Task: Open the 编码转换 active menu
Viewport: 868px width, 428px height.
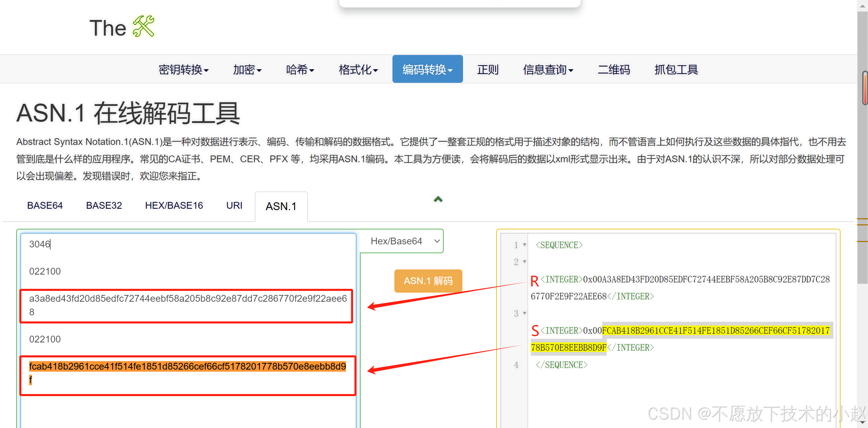Action: [427, 70]
